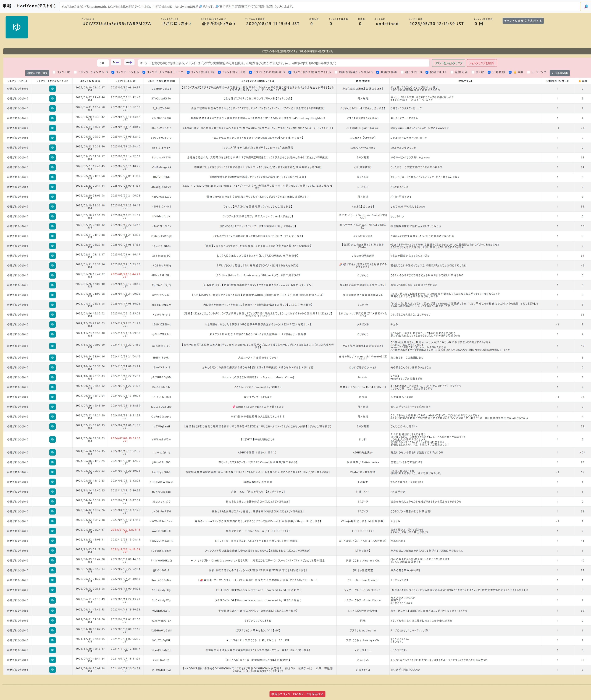Click red edited date 2025/01/28 15:44:27
This screenshot has width=591, height=700.
[x=125, y=275]
